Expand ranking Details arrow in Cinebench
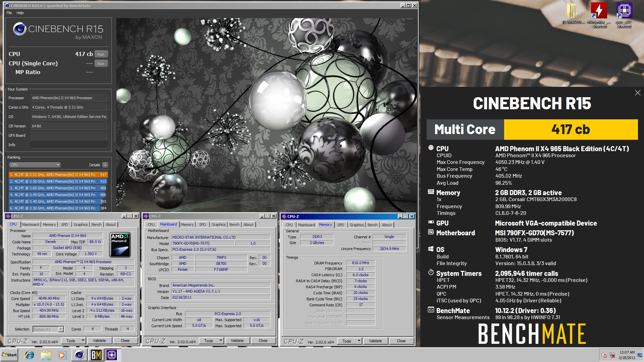The height and width of the screenshot is (362, 644). click(x=105, y=165)
